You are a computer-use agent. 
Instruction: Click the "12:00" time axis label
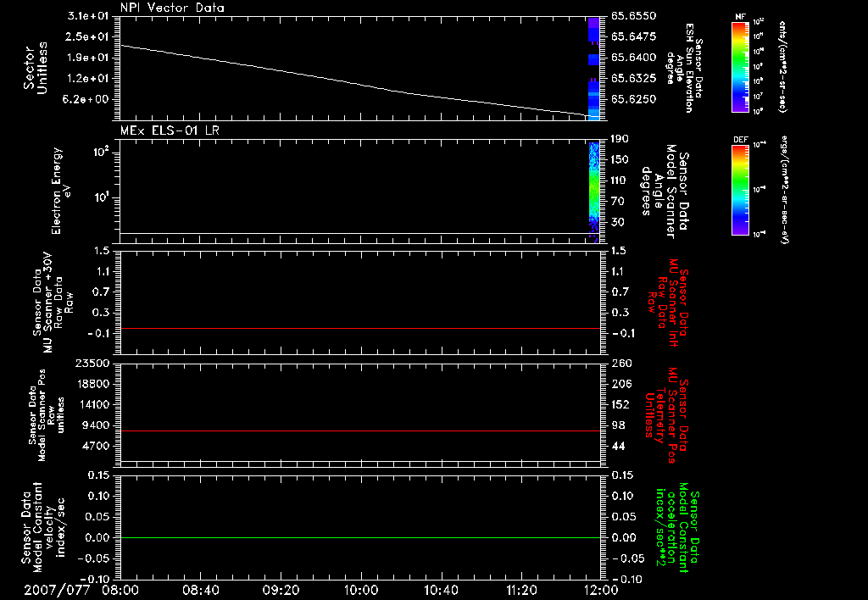pyautogui.click(x=601, y=590)
